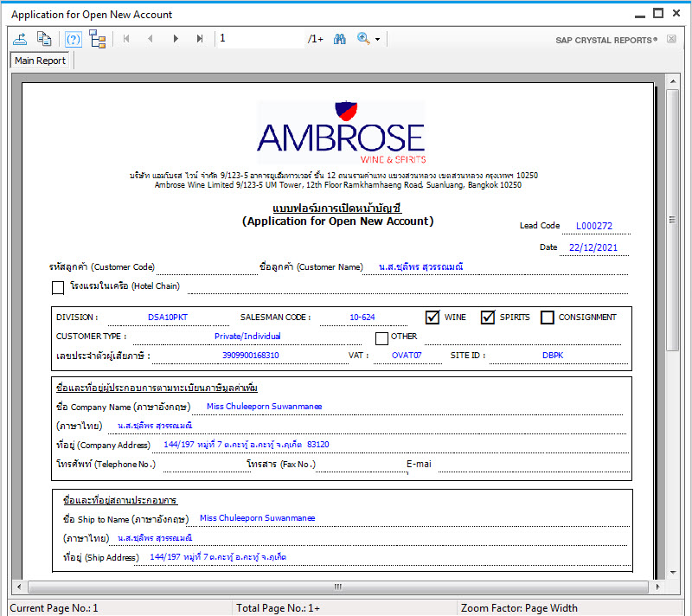Click the Export Report icon
This screenshot has width=692, height=616.
pos(20,39)
